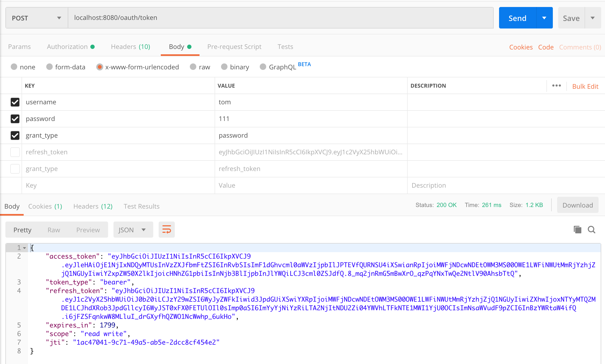Copy response body to clipboard icon
This screenshot has height=364, width=605.
coord(577,230)
